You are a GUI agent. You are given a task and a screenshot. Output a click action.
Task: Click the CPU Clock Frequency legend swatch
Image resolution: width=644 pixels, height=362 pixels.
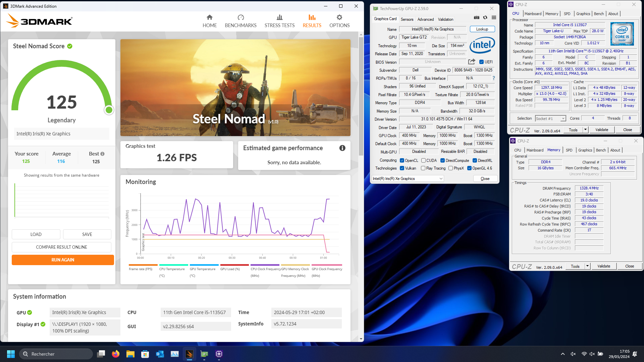click(265, 265)
